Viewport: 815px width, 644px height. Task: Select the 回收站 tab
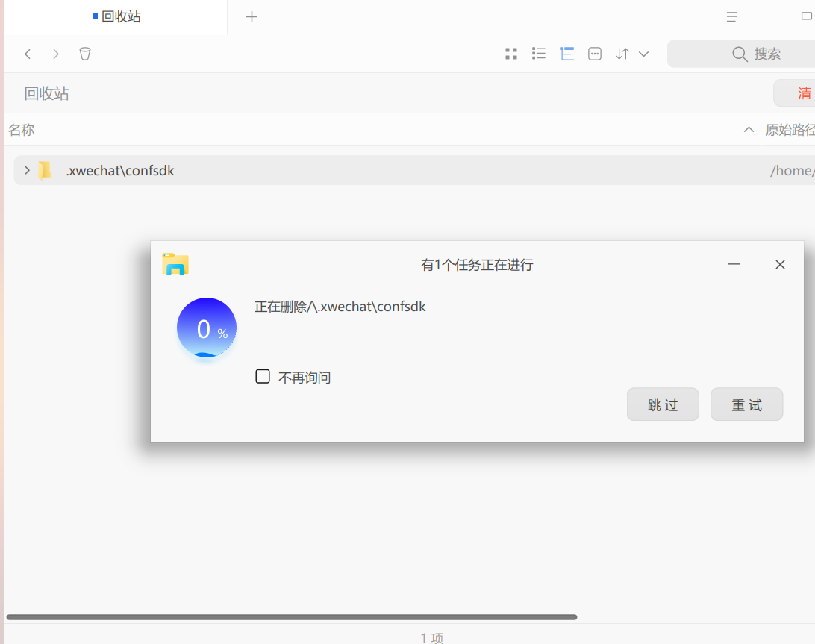pyautogui.click(x=116, y=17)
